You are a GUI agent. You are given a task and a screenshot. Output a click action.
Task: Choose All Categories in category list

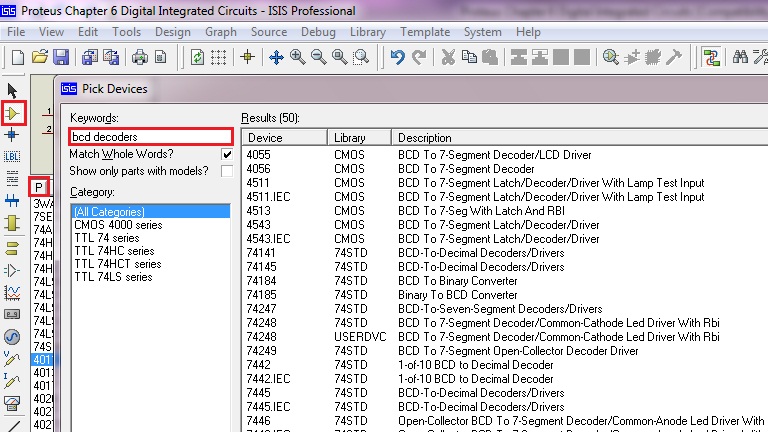(x=110, y=212)
